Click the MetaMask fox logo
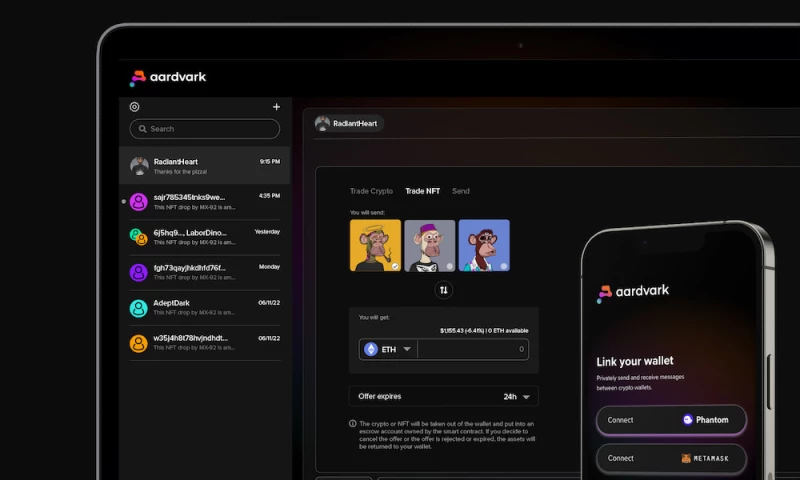Image resolution: width=800 pixels, height=480 pixels. [686, 458]
